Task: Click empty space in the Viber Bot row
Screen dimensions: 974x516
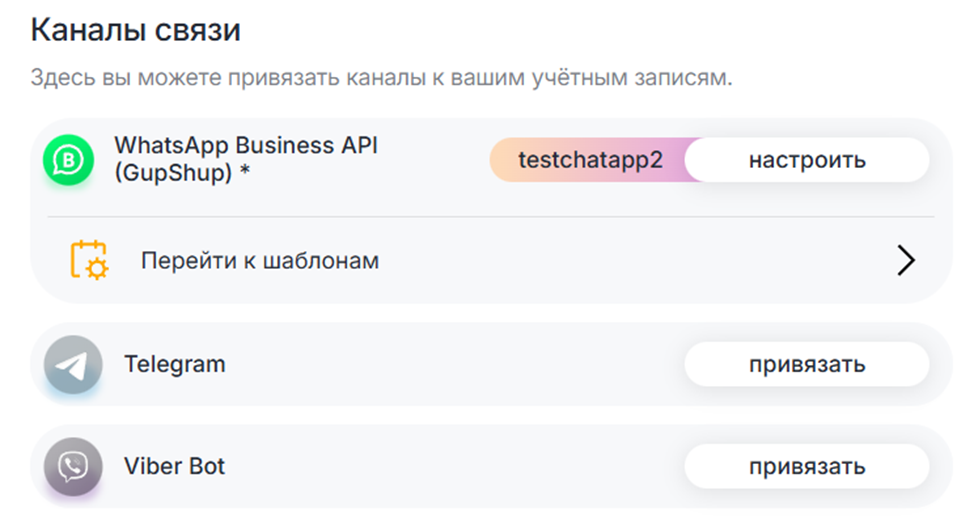Action: click(x=450, y=467)
